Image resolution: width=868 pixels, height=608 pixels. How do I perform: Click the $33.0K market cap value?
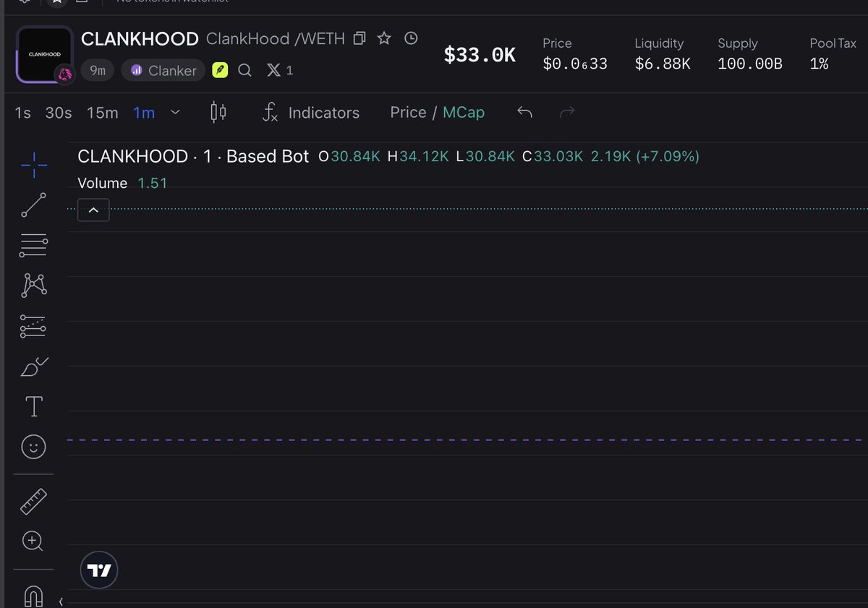pos(480,54)
